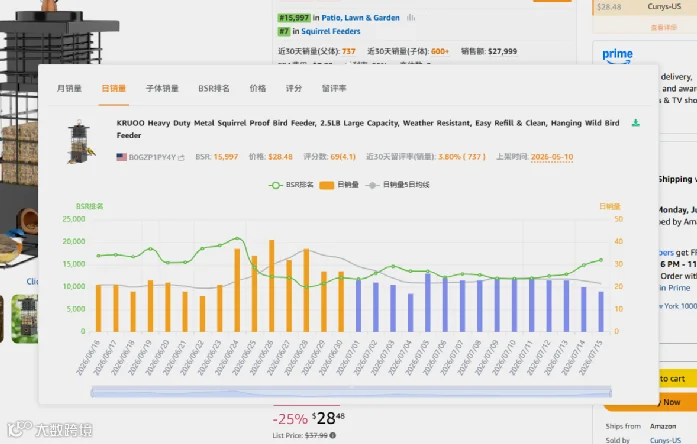Click the copy icon beside ASIN B0GZP1PY4Y
The height and width of the screenshot is (444, 697).
point(181,157)
